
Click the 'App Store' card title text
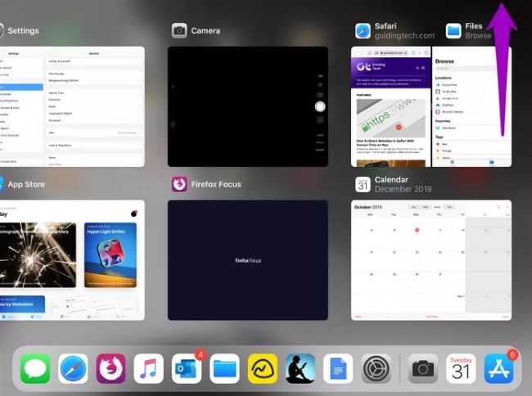click(x=26, y=184)
